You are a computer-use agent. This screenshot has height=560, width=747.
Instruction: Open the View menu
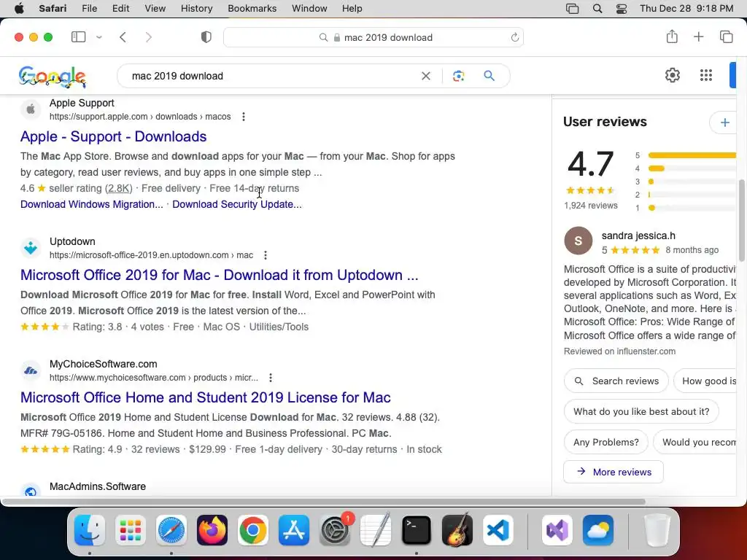[x=155, y=9]
